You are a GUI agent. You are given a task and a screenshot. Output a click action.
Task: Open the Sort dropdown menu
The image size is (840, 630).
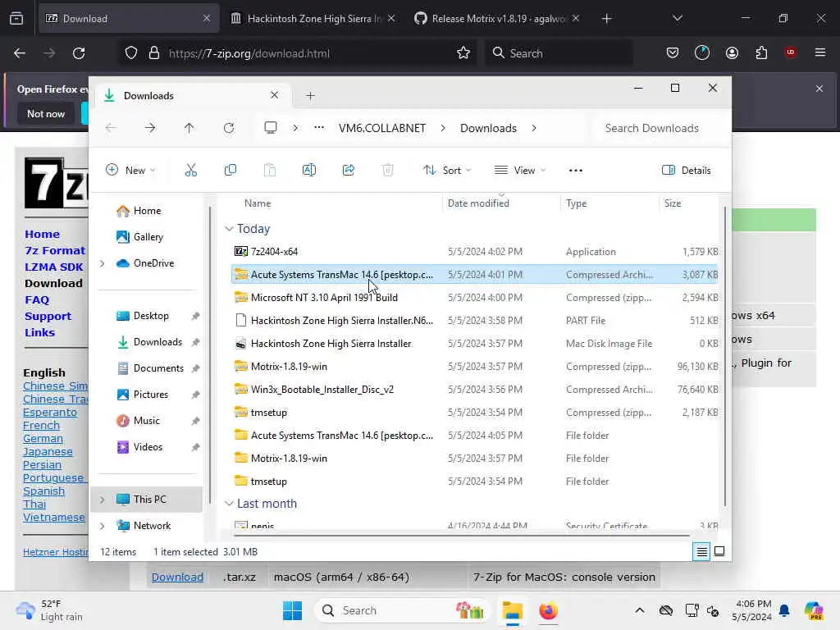click(447, 171)
